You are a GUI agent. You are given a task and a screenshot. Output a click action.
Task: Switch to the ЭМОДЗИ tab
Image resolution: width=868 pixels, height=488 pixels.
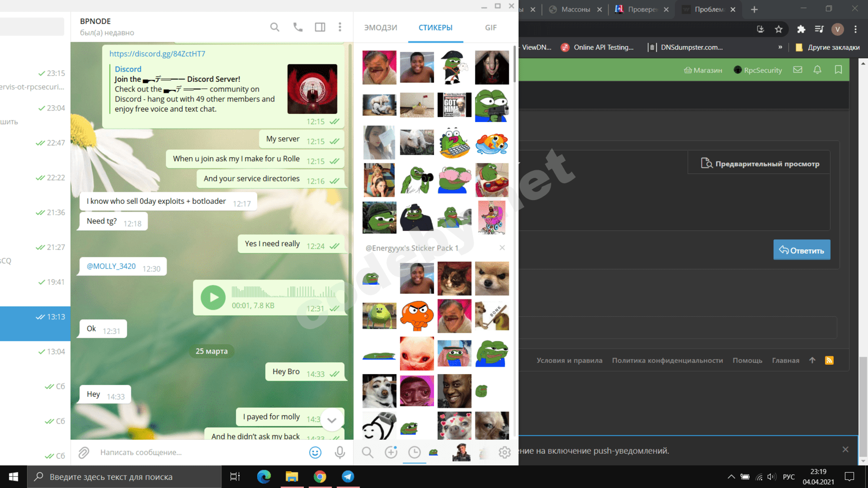click(x=380, y=28)
